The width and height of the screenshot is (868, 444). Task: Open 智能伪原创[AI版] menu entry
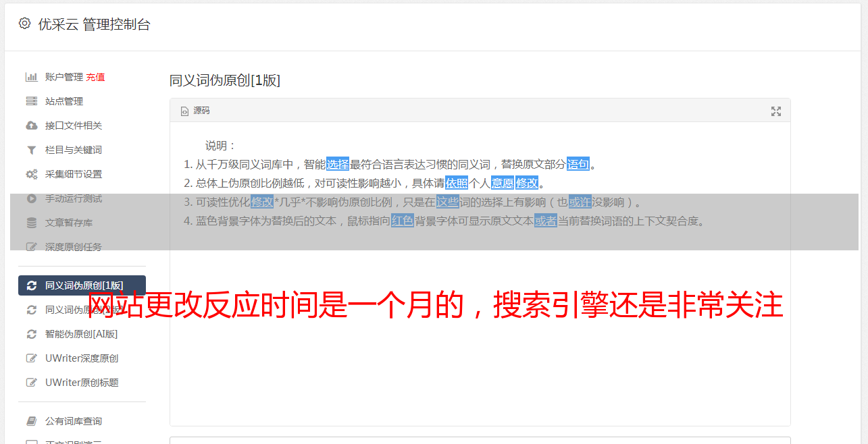[x=82, y=334]
